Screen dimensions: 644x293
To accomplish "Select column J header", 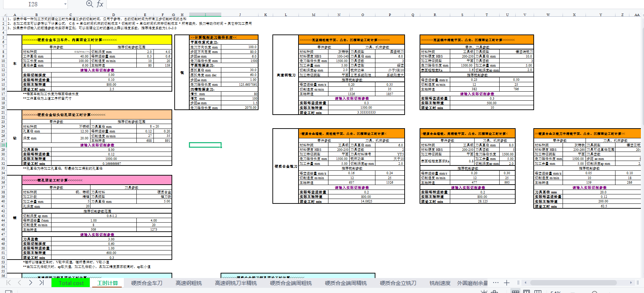I will 240,15.
